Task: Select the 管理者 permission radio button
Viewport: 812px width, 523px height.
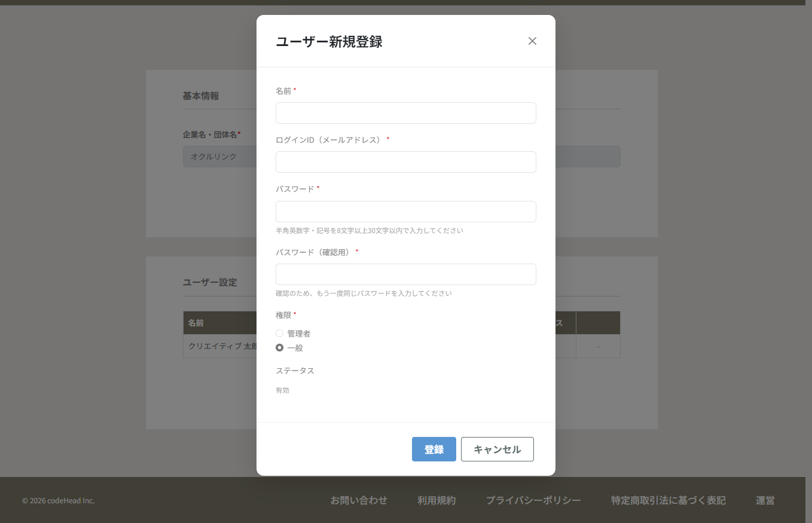Action: [x=279, y=333]
